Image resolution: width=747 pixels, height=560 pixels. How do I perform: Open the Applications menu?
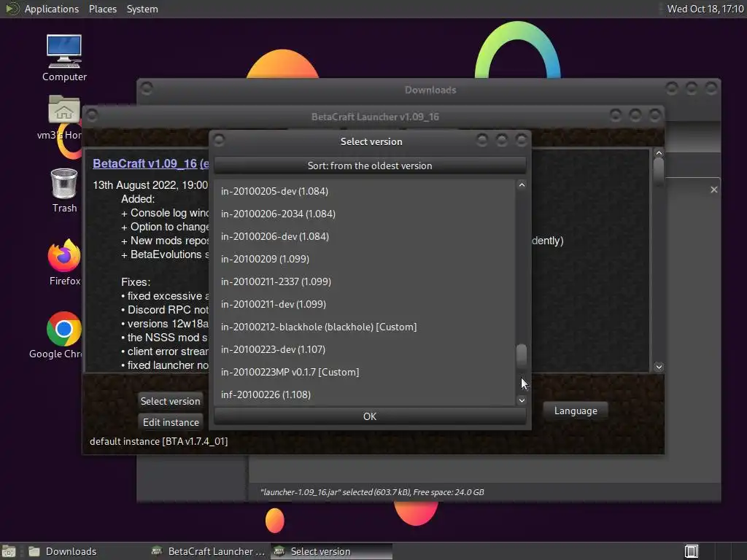(52, 9)
